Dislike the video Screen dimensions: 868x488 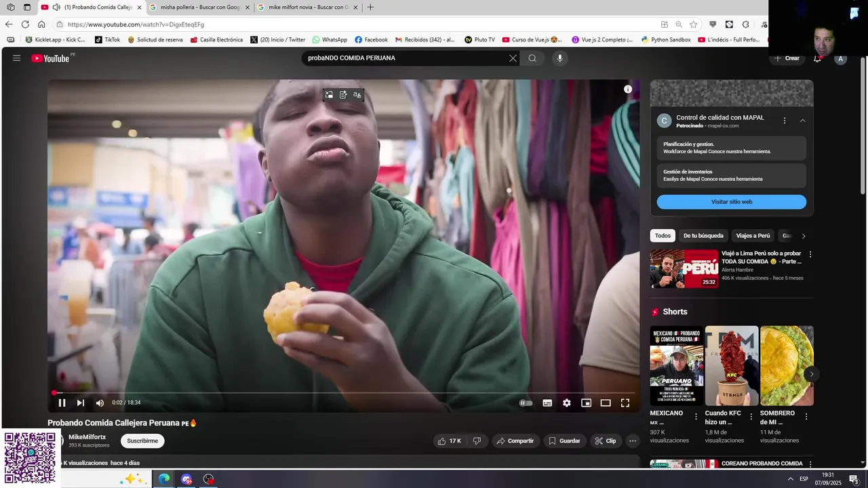(477, 441)
